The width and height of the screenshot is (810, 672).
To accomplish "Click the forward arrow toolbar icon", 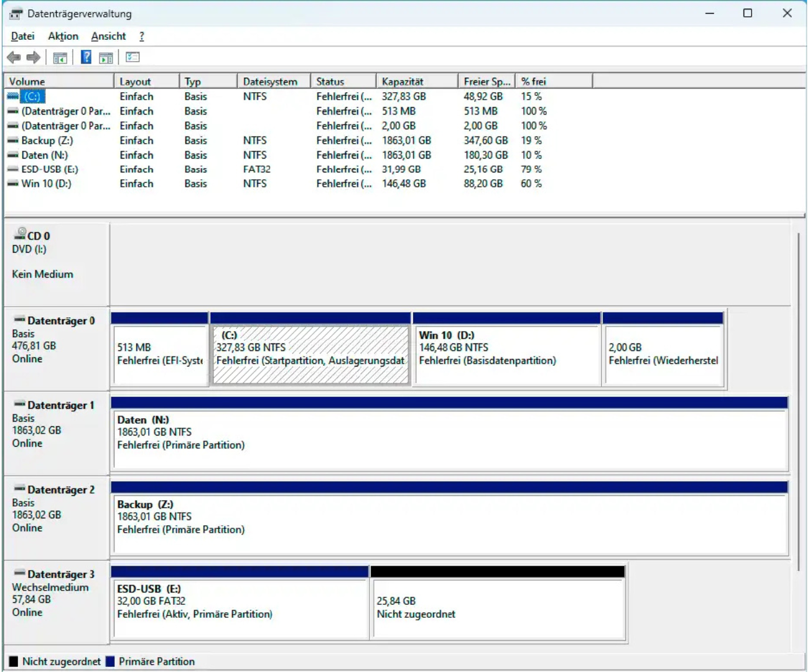I will pyautogui.click(x=34, y=58).
